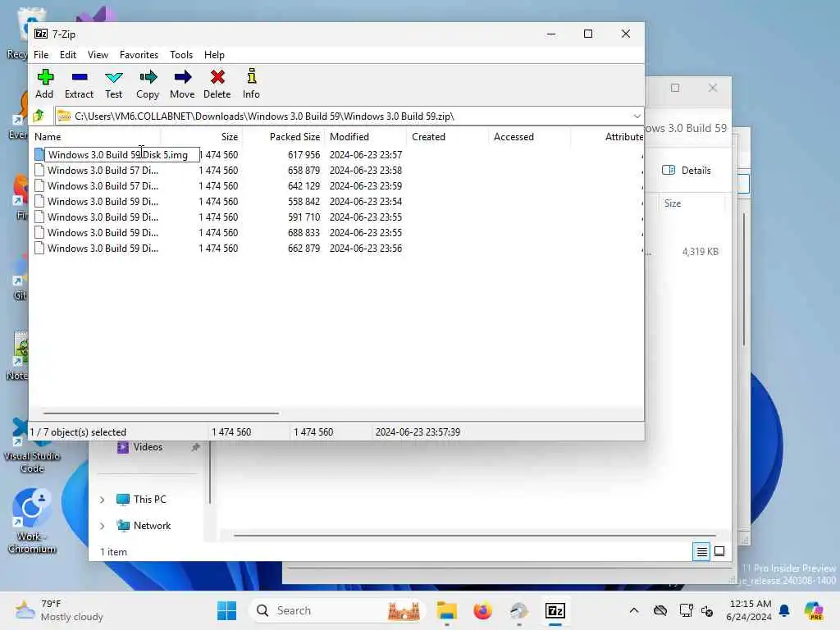The height and width of the screenshot is (630, 840).
Task: Open File Explorer from the taskbar
Action: point(447,610)
